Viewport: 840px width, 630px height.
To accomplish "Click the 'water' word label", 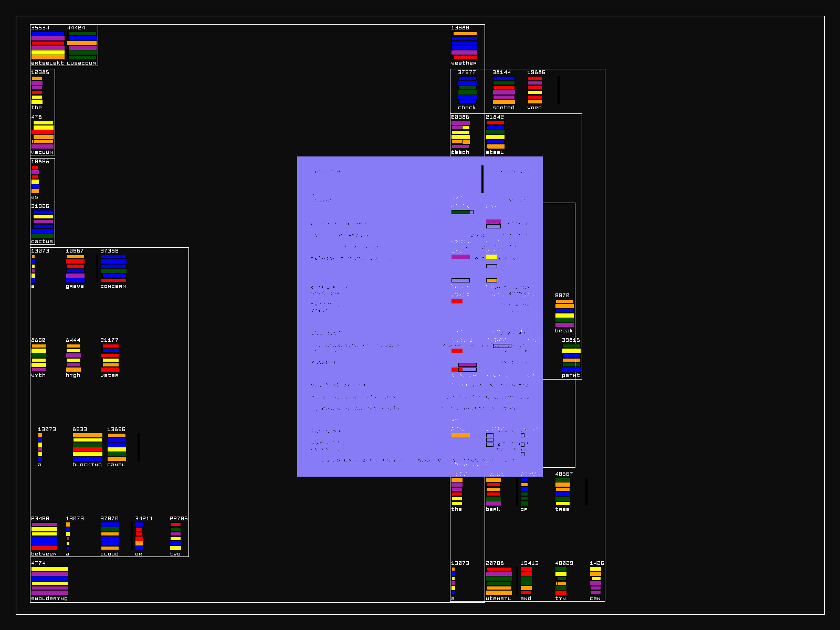I will pos(110,375).
